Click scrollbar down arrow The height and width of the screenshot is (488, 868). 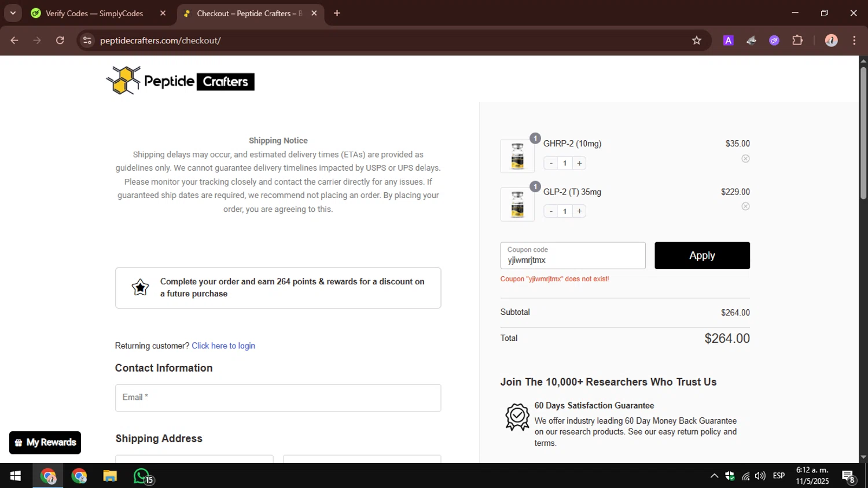[863, 457]
